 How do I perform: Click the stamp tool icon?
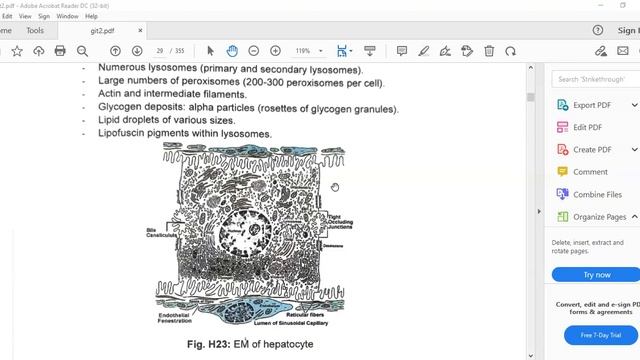coord(467,51)
